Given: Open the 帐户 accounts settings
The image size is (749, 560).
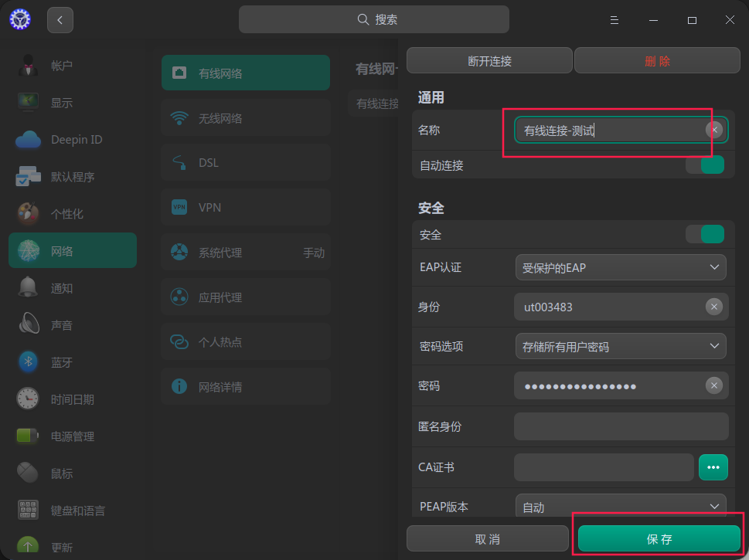Looking at the screenshot, I should (x=73, y=66).
